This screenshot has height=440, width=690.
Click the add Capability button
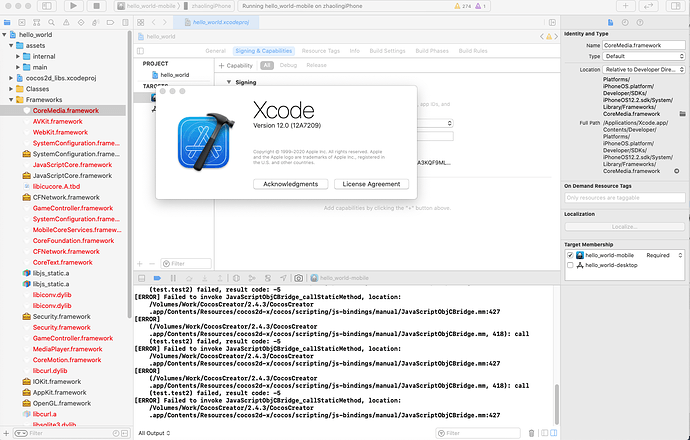point(236,66)
